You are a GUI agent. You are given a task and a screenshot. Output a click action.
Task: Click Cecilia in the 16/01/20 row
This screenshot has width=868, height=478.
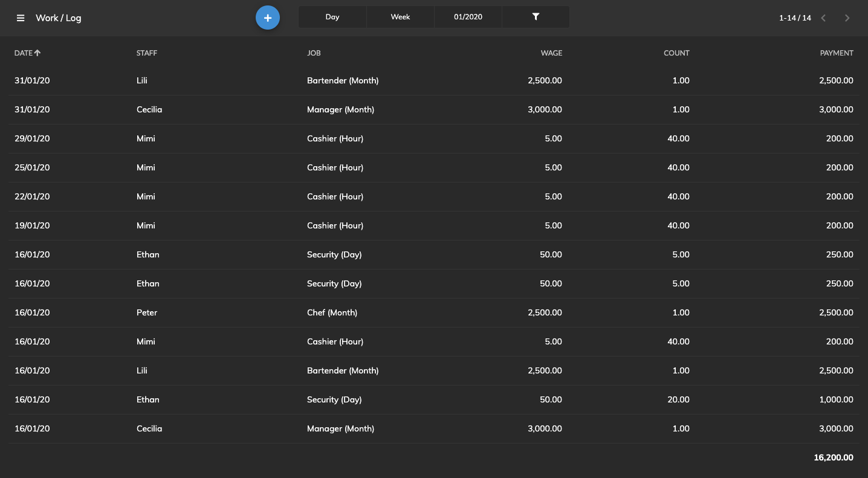pyautogui.click(x=149, y=428)
